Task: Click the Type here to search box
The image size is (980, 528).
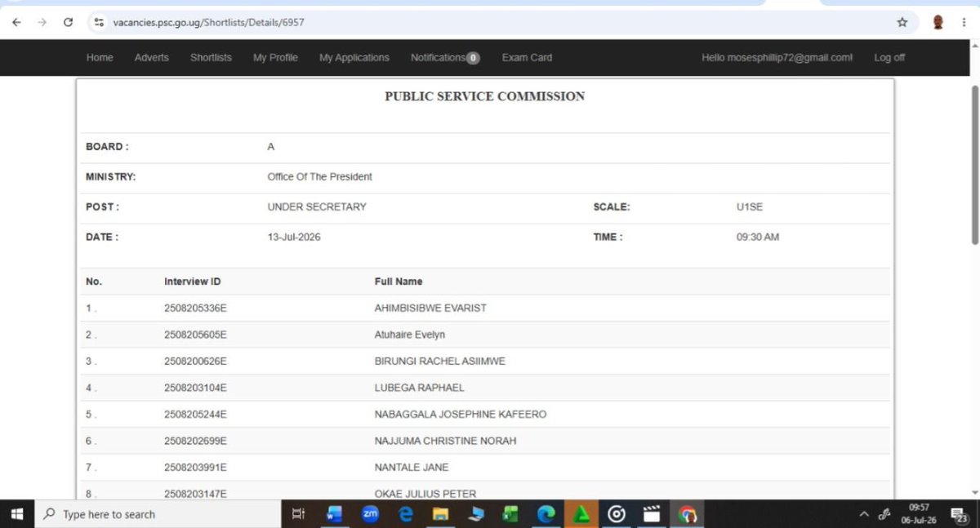Action: pos(158,514)
